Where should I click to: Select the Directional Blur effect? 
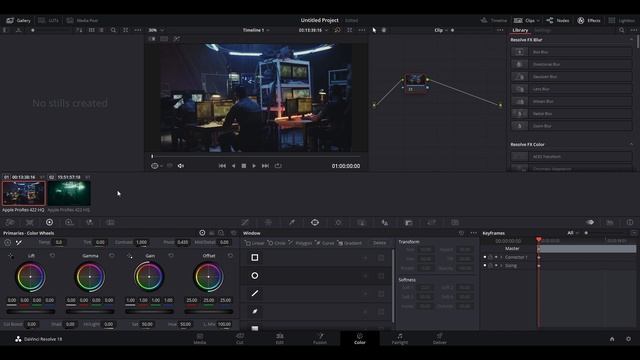tap(571, 64)
